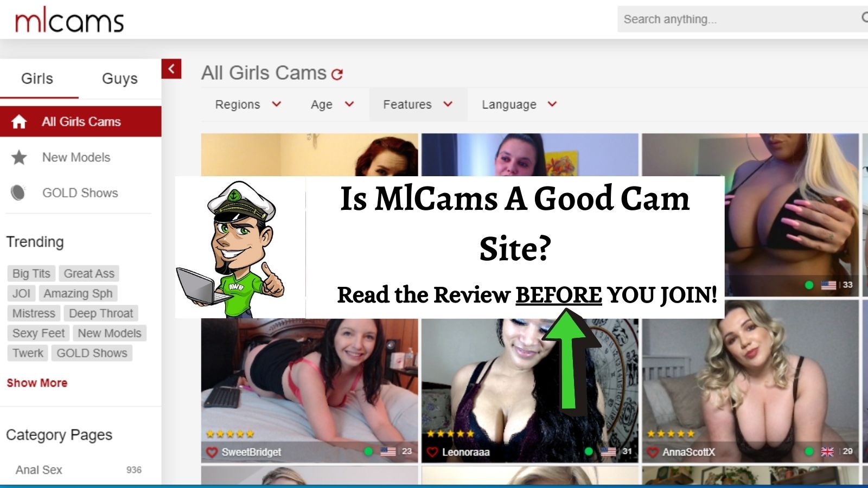
Task: Expand the Age filter dropdown
Action: pyautogui.click(x=332, y=105)
